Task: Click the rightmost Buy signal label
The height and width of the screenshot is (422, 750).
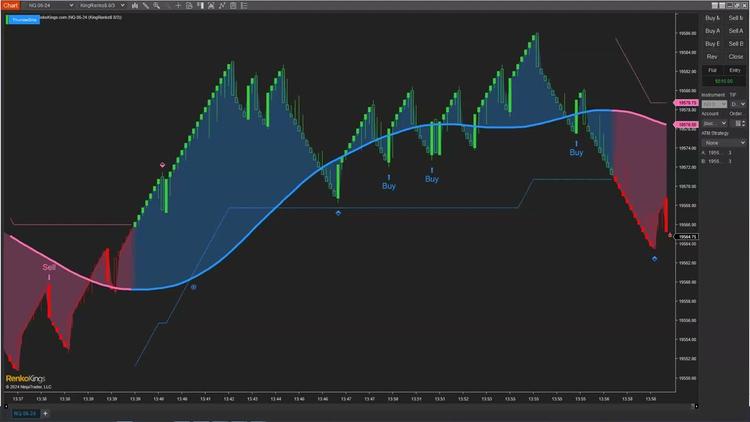Action: [x=576, y=153]
